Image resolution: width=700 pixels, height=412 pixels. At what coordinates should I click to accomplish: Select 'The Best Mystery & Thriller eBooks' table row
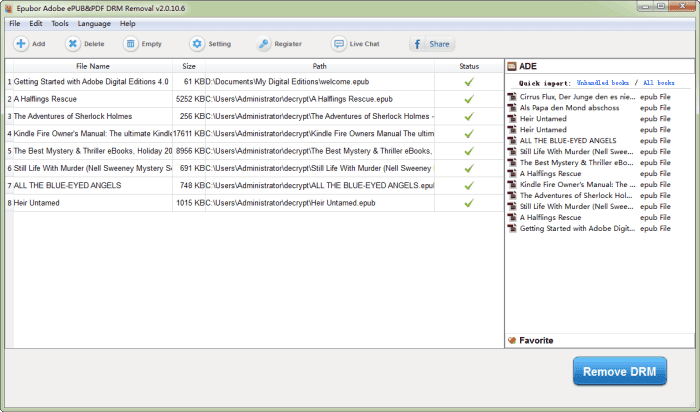[254, 151]
